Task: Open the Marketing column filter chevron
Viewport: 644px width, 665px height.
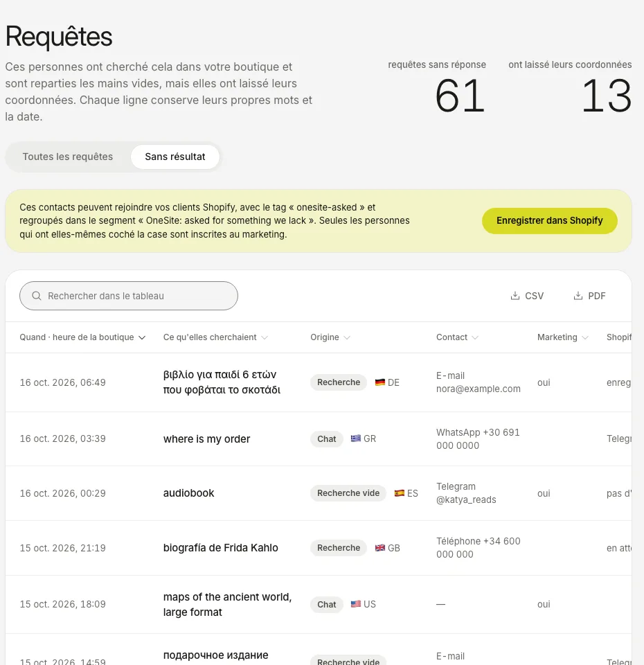Action: point(585,337)
